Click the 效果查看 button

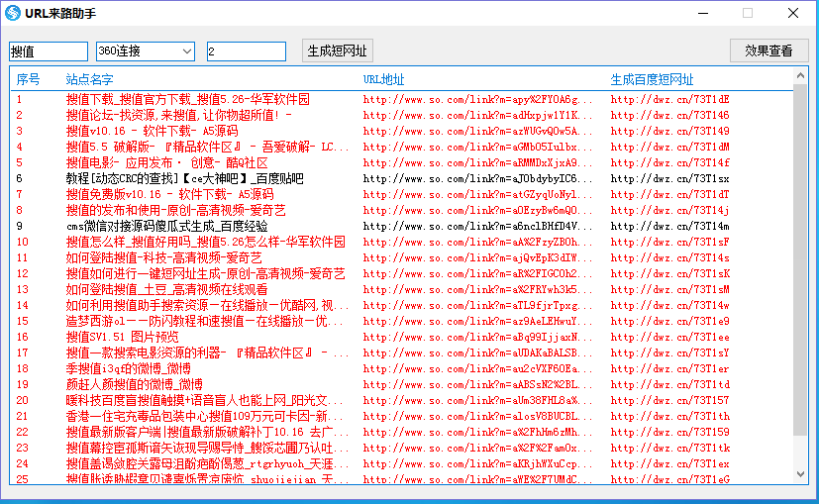[x=768, y=50]
